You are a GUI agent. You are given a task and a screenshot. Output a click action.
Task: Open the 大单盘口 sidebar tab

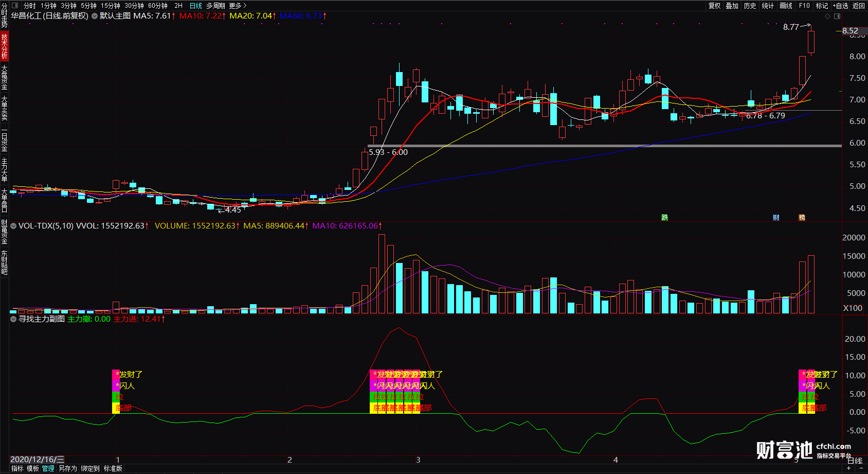(x=4, y=201)
